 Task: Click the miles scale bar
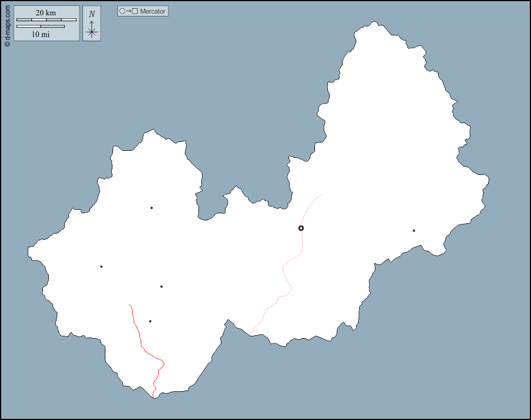click(41, 27)
